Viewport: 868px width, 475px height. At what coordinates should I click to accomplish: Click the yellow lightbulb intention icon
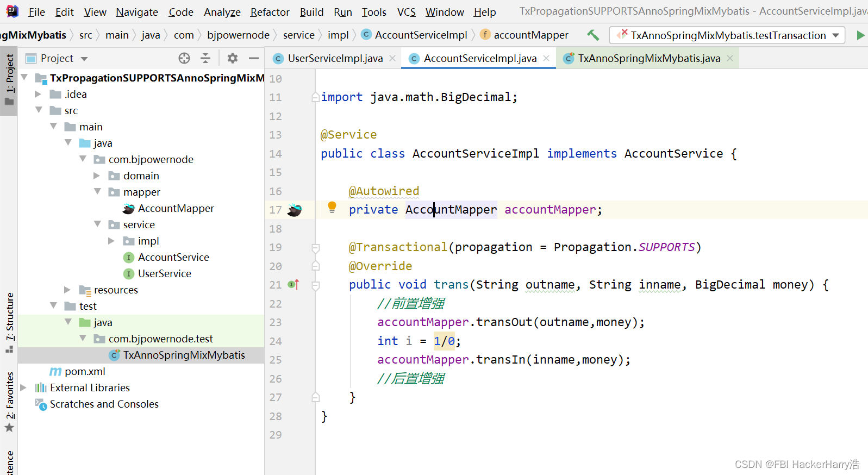click(x=332, y=207)
